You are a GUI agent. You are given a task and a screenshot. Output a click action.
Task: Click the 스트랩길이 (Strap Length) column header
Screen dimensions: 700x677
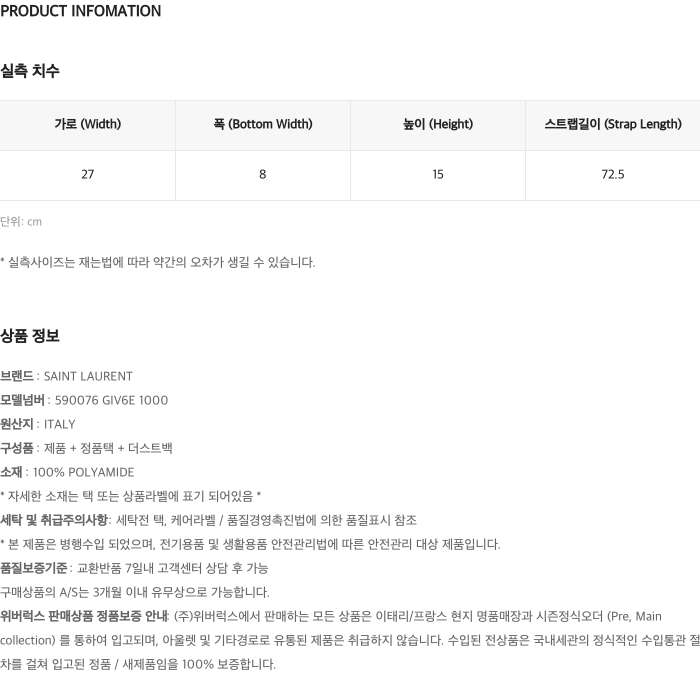612,125
